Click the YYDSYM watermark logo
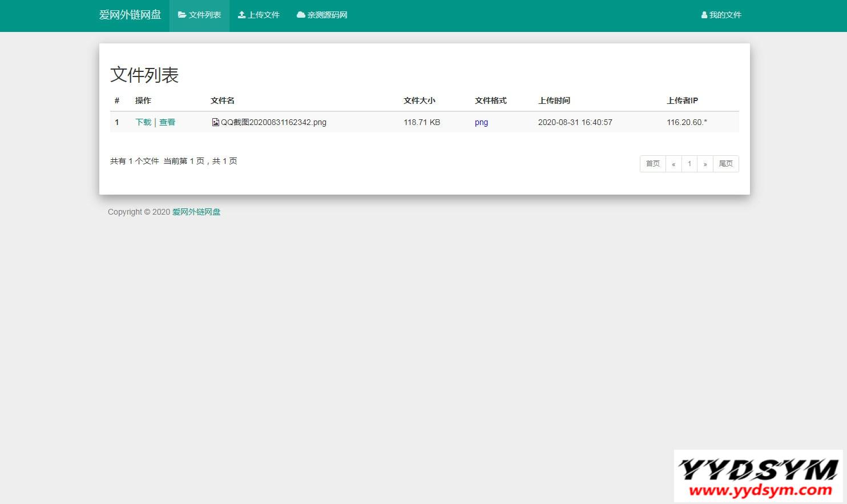Screen dimensions: 847x504 [758, 476]
